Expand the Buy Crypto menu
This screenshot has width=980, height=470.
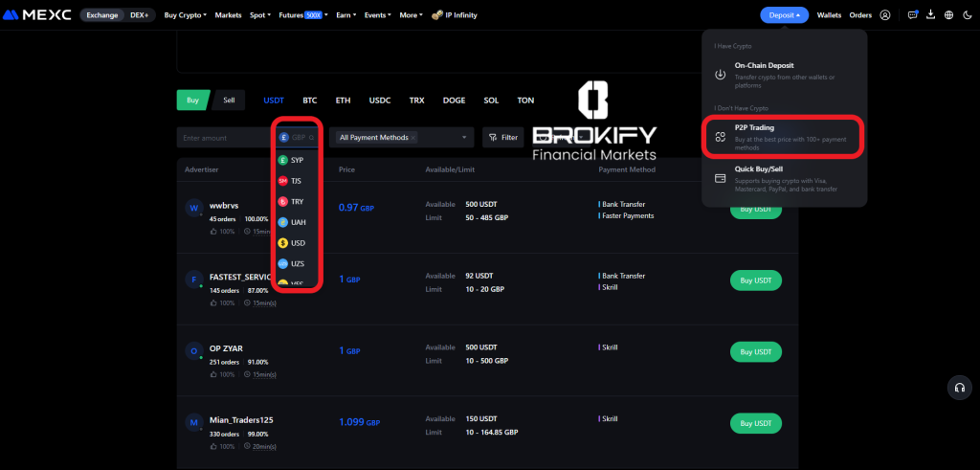click(x=185, y=15)
